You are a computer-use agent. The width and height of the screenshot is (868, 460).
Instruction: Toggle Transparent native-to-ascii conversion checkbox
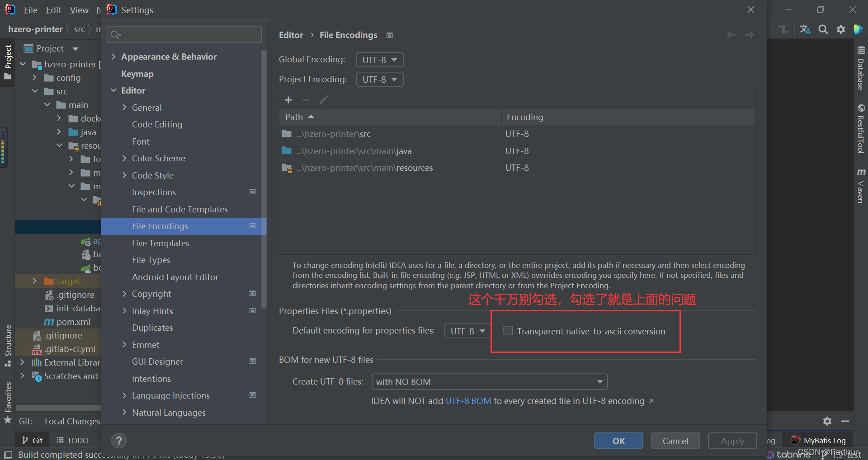pos(508,331)
